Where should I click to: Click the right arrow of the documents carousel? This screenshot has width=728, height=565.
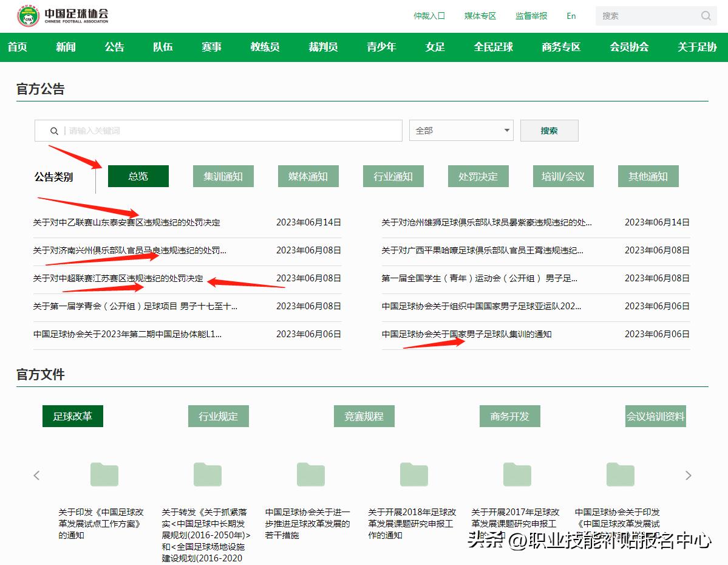[x=688, y=475]
